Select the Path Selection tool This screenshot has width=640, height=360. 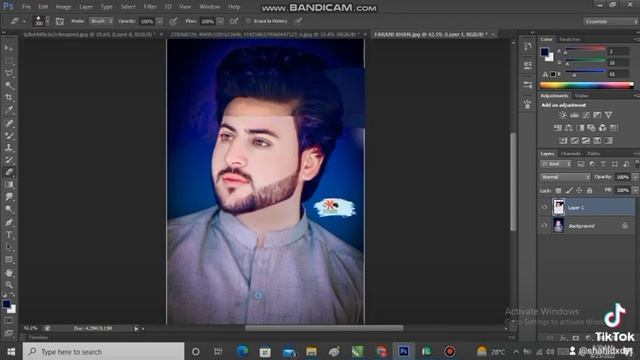tap(9, 247)
